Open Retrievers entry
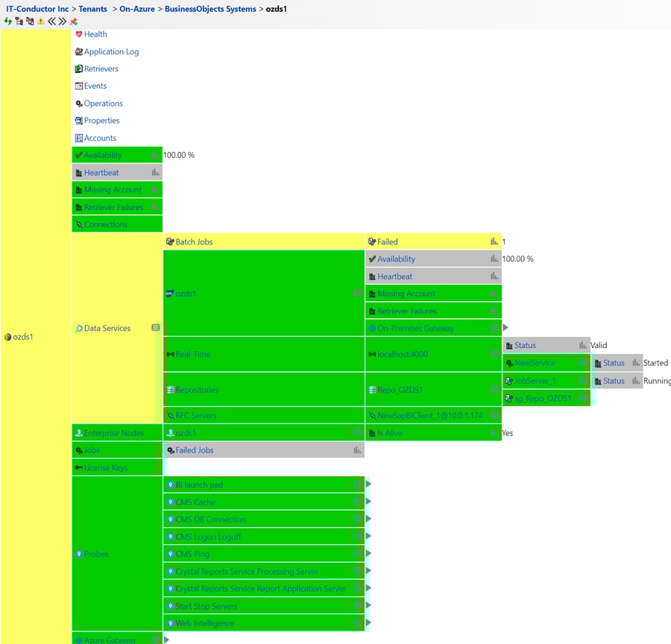The height and width of the screenshot is (644, 671). [x=101, y=69]
